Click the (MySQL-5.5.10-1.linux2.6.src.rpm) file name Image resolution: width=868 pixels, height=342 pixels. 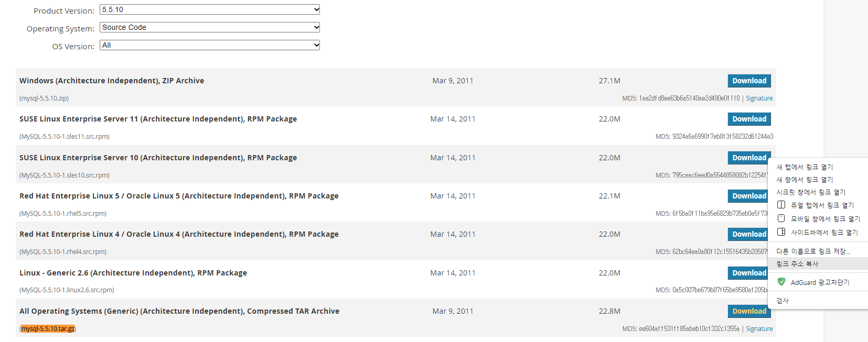67,290
